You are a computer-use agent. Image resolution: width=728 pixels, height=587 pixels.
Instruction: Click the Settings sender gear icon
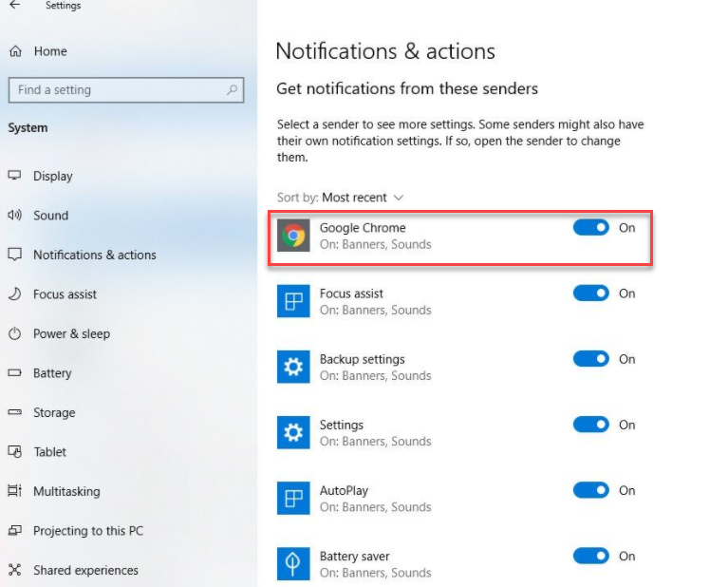point(293,432)
